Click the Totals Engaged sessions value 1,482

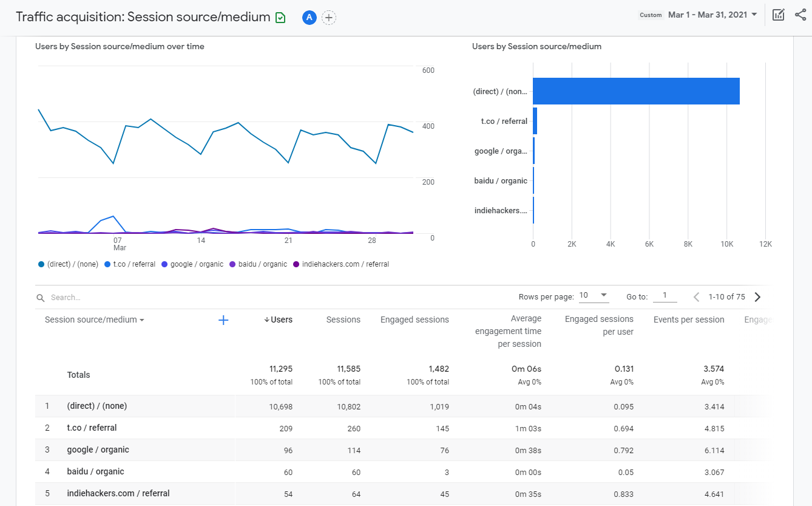coord(439,369)
